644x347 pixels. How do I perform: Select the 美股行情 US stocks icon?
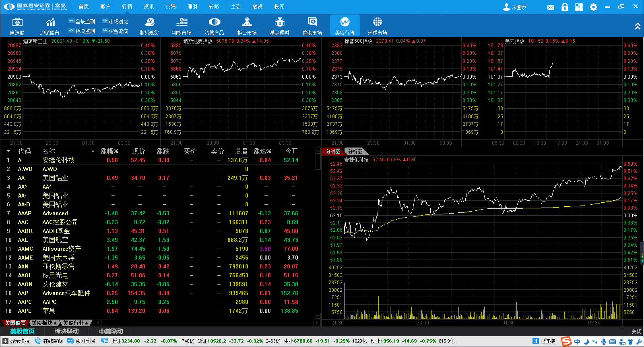345,26
